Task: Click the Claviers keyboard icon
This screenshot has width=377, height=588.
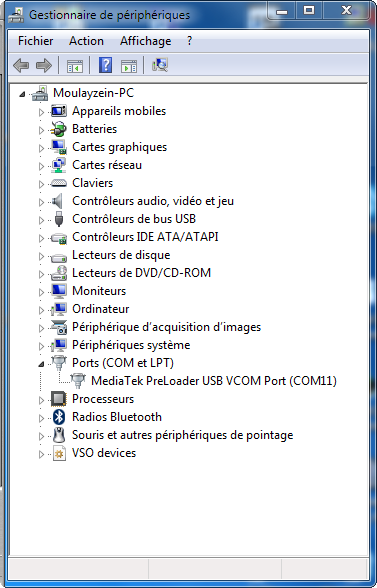Action: (x=59, y=183)
